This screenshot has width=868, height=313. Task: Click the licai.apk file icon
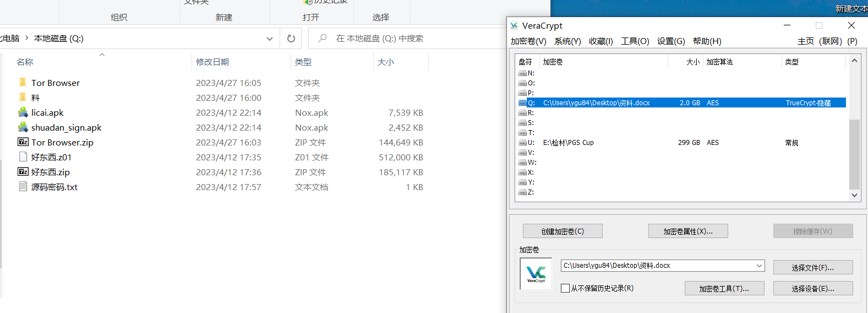23,112
